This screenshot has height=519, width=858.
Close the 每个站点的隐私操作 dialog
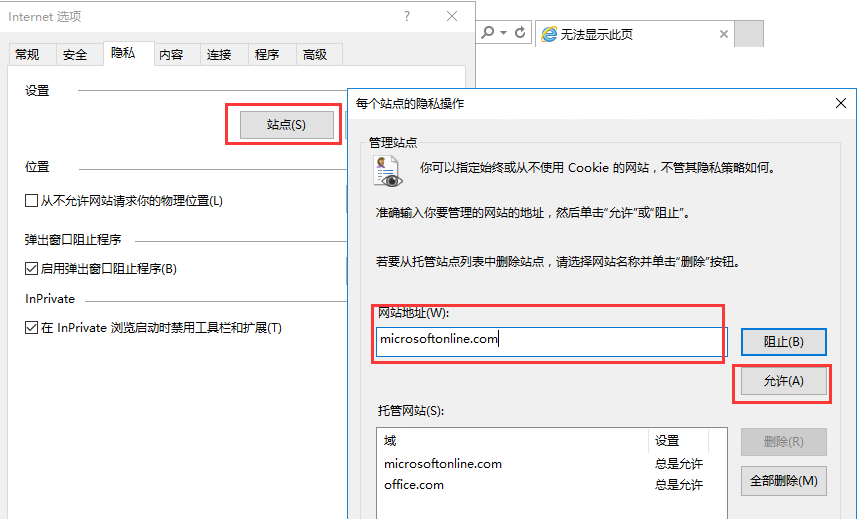click(x=840, y=103)
